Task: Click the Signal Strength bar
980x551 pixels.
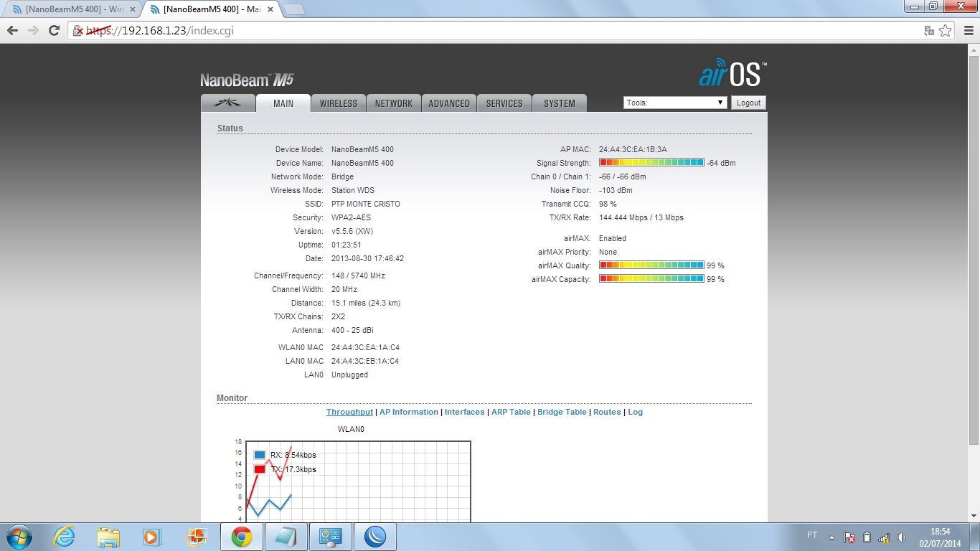Action: [x=651, y=163]
